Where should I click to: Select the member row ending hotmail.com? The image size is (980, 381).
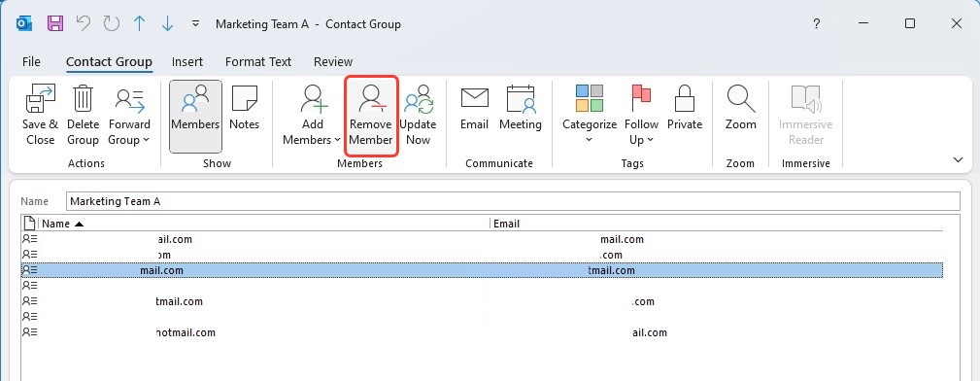point(482,332)
